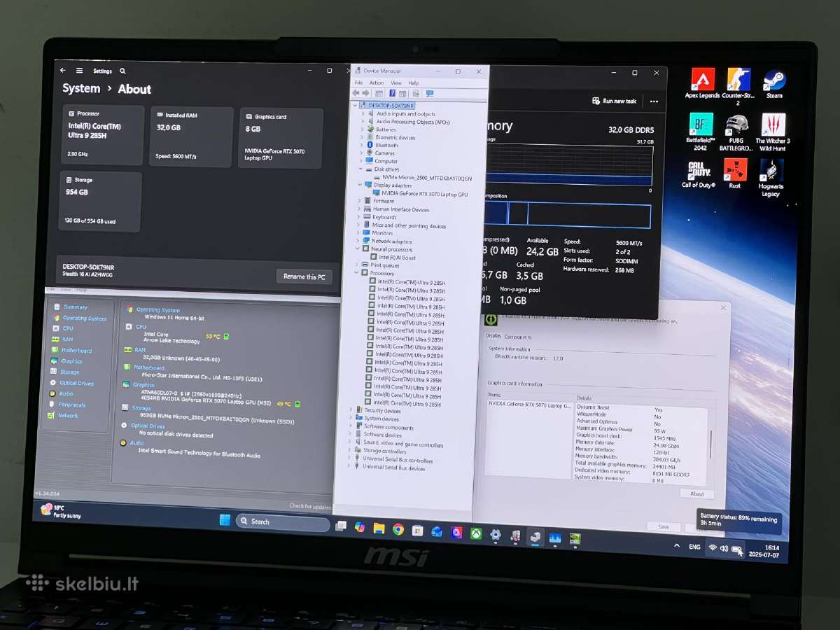840x630 pixels.
Task: Open the Settings hamburger navigation menu
Action: (79, 71)
